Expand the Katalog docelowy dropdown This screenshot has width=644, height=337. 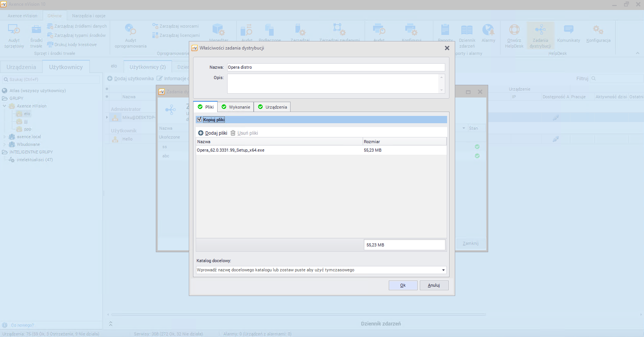pyautogui.click(x=443, y=270)
